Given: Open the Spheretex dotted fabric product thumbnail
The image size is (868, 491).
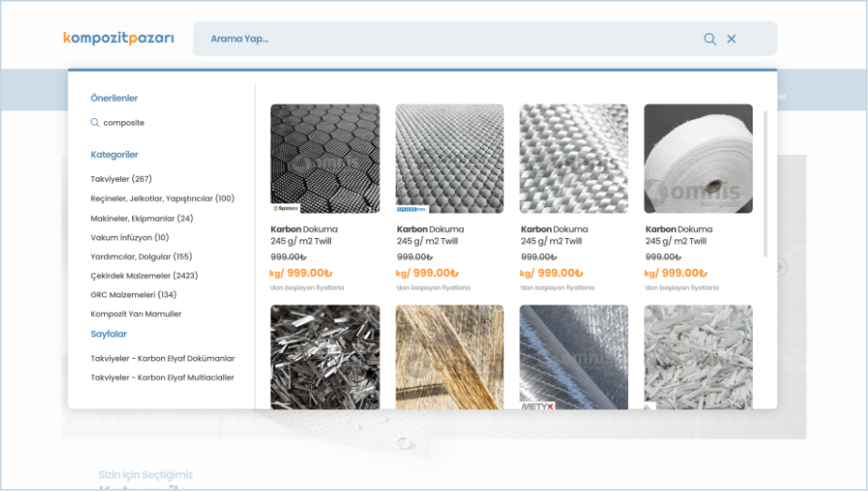Looking at the screenshot, I should (450, 158).
